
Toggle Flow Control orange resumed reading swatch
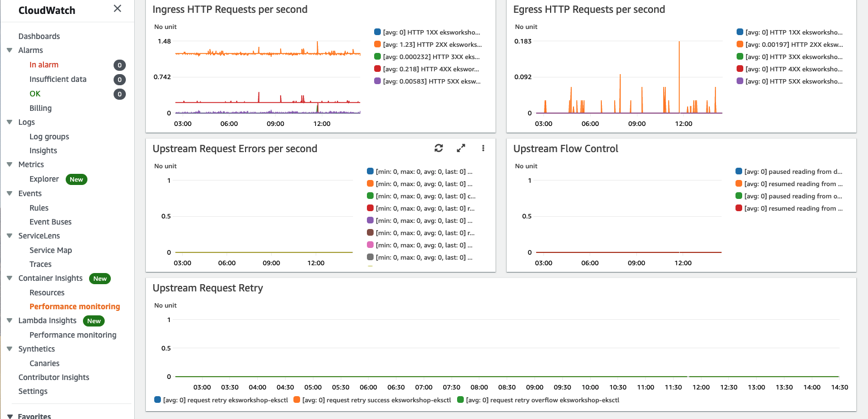click(739, 184)
